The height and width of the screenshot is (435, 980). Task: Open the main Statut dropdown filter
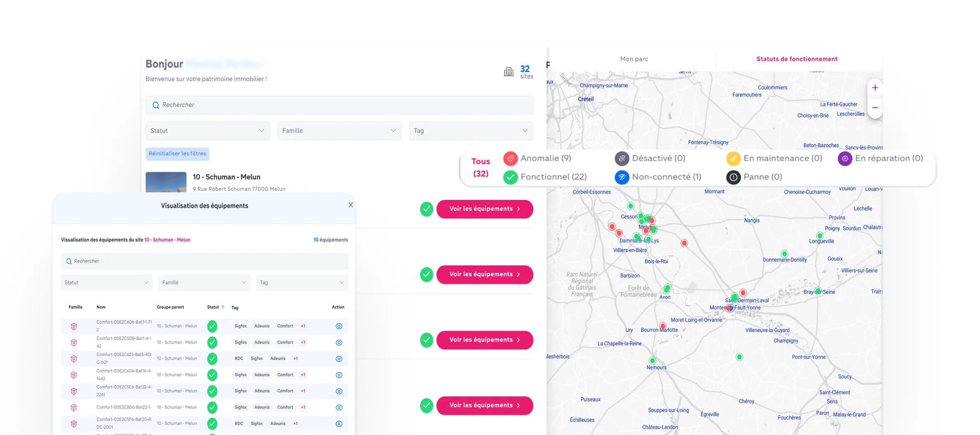(208, 131)
